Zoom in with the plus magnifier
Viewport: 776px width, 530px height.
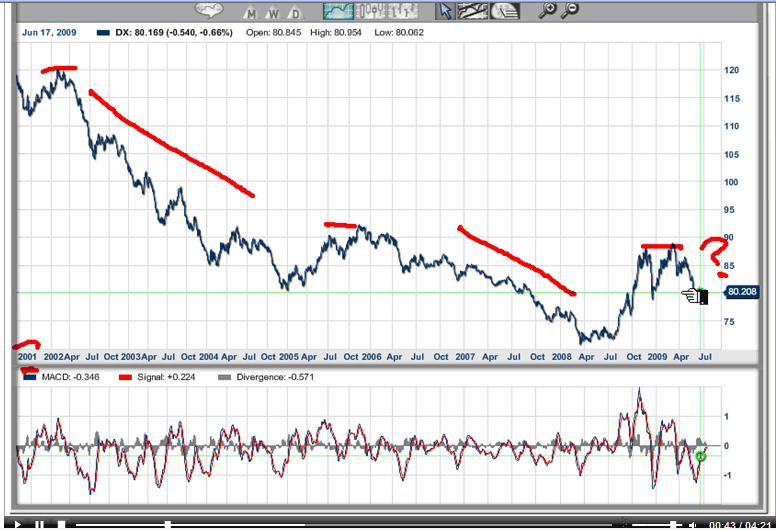pyautogui.click(x=547, y=11)
